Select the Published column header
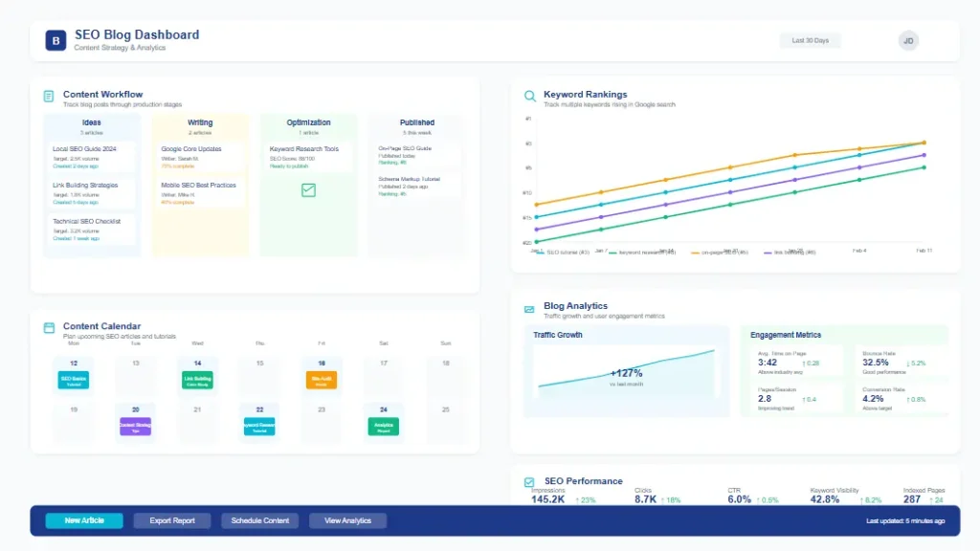 point(416,122)
